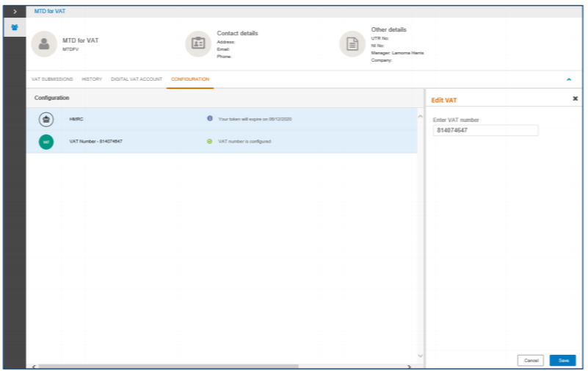Image resolution: width=588 pixels, height=371 pixels.
Task: Click the client avatar person icon
Action: pyautogui.click(x=44, y=44)
